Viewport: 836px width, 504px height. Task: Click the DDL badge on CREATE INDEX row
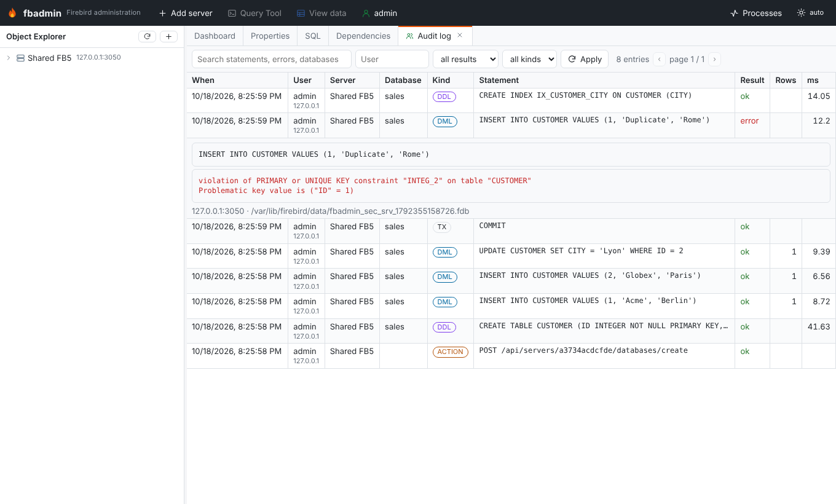point(444,96)
